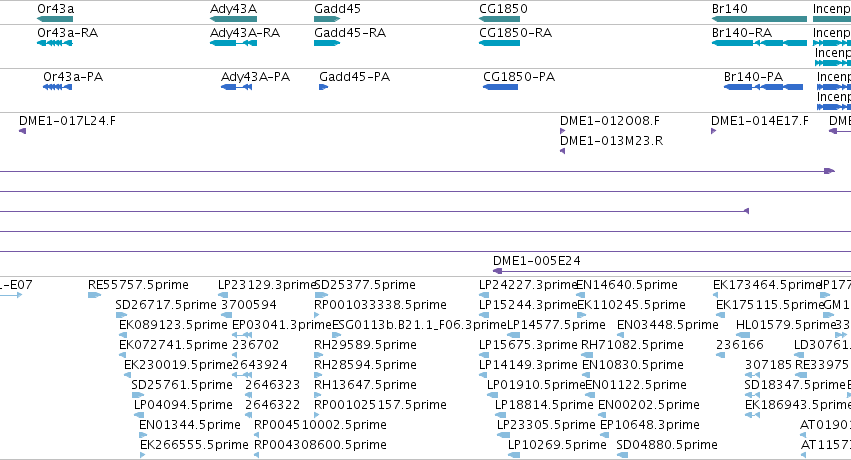Click the Gadd45 gene label
The width and height of the screenshot is (851, 460).
point(337,9)
